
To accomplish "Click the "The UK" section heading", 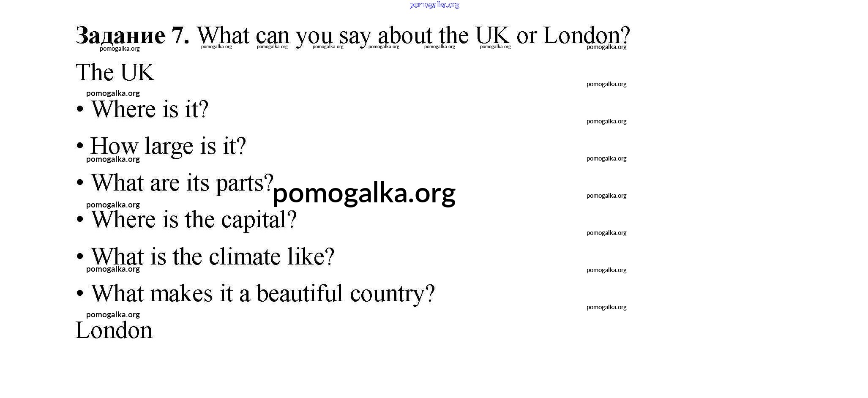I will [x=115, y=72].
